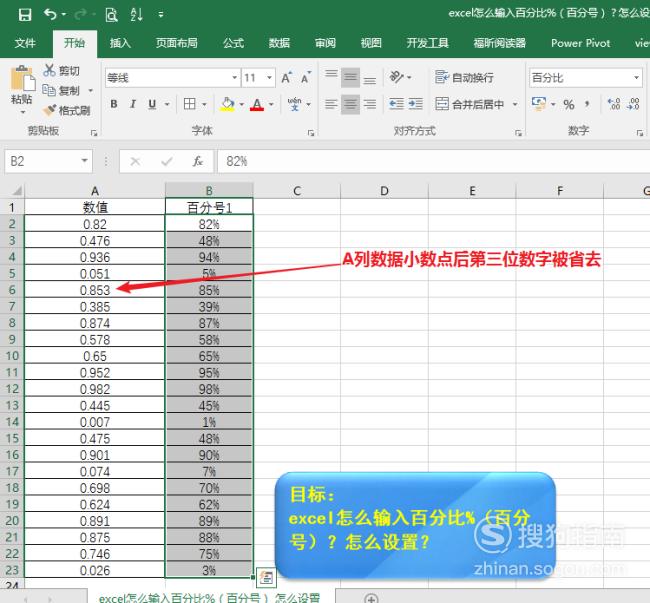Click the Quick Analysis icon below B23
Viewport: 650px width, 603px height.
click(266, 577)
